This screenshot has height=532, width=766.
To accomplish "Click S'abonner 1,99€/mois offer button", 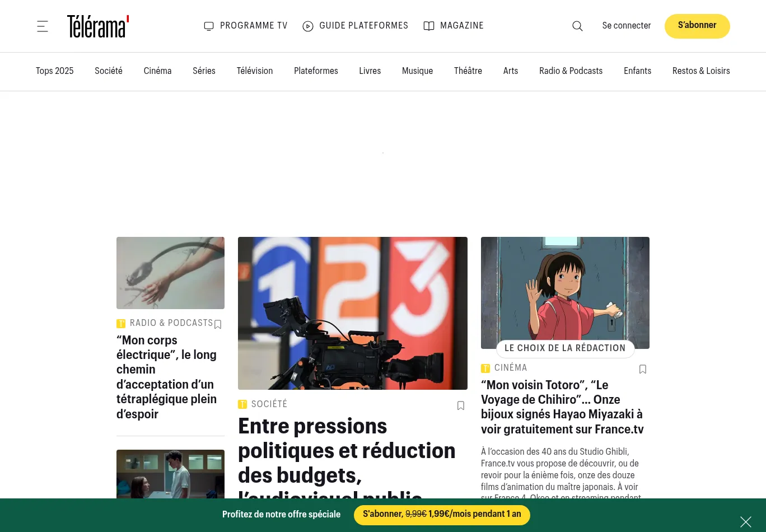I will (442, 515).
